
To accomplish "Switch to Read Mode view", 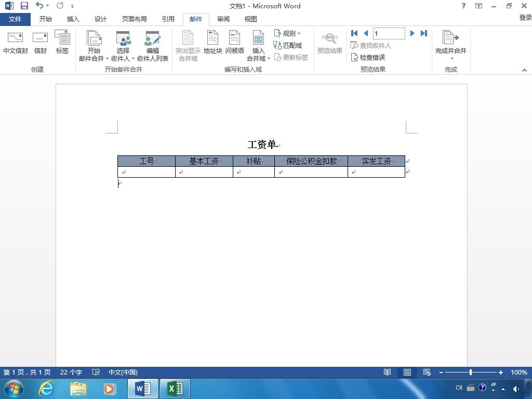I will (x=387, y=372).
